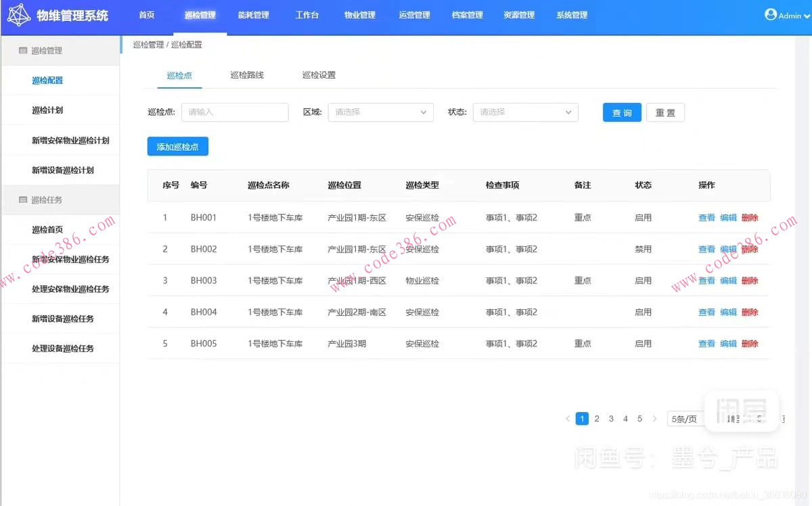Click 删除 link on the BH005 row
Image resolution: width=812 pixels, height=506 pixels.
click(750, 343)
